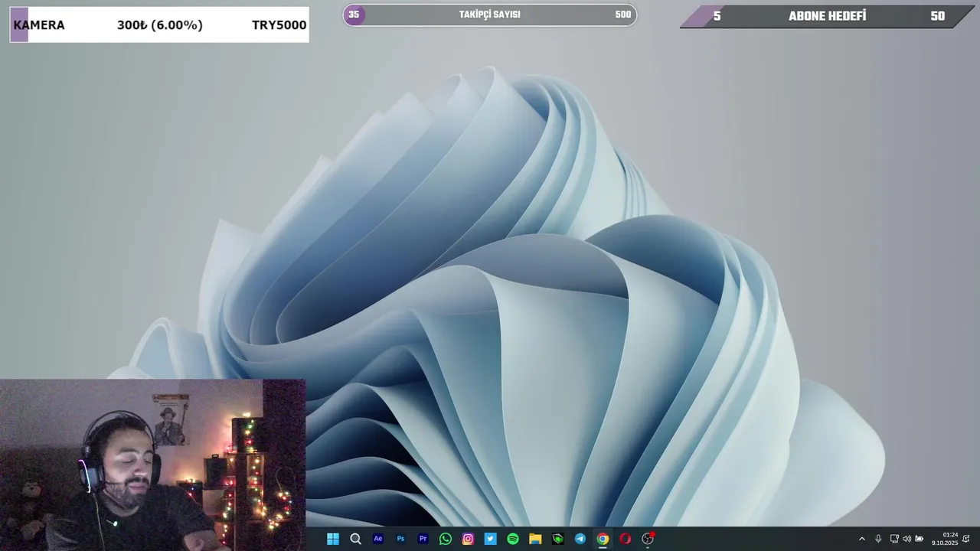
Task: Click the webcam overlay feed
Action: point(153,465)
